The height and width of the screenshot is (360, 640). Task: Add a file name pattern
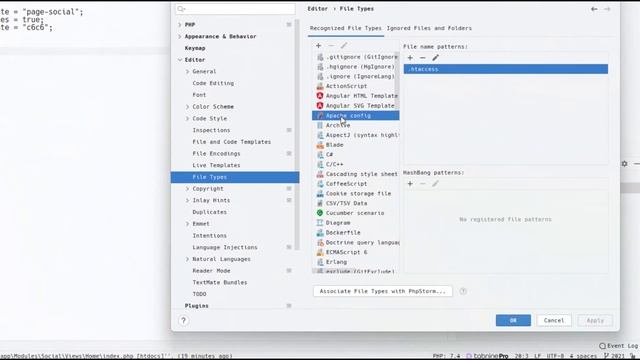click(x=410, y=58)
